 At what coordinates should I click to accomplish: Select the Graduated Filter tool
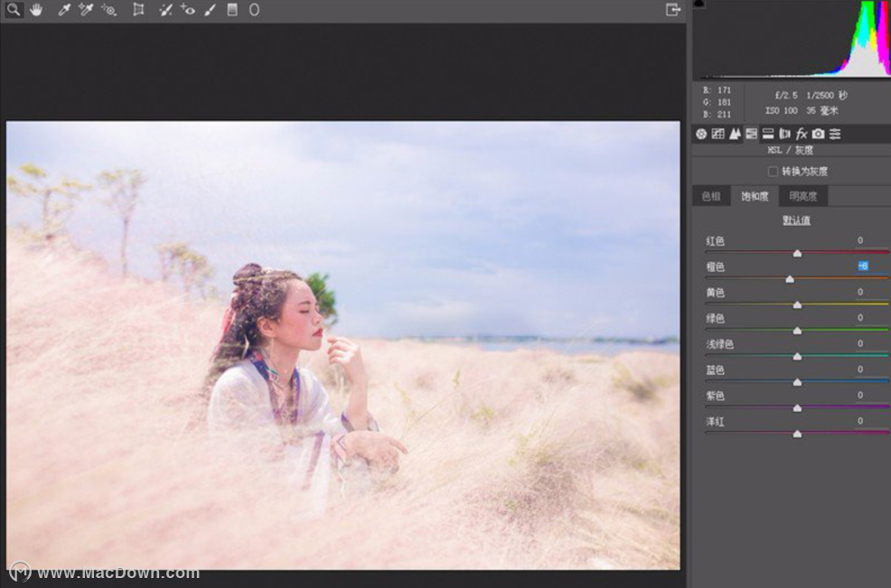[x=232, y=10]
